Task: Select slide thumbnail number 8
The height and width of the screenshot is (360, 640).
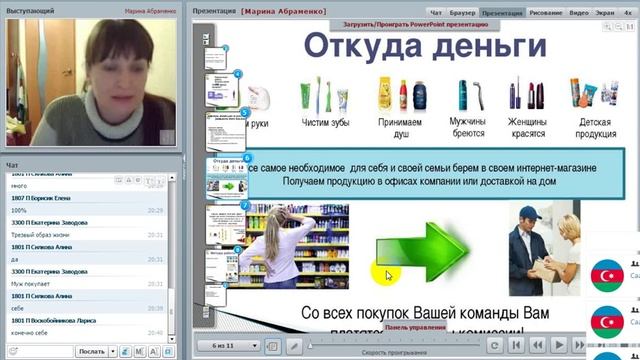Action: [222, 266]
